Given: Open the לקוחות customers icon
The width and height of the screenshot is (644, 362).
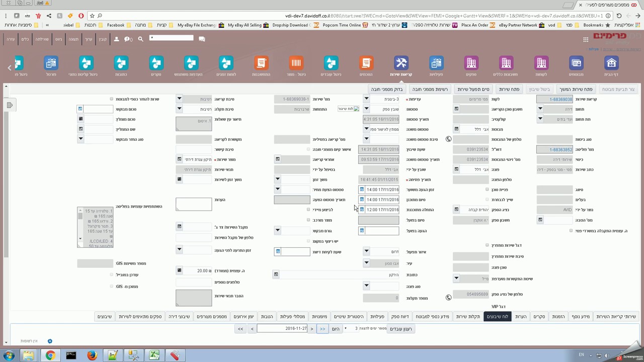Looking at the screenshot, I should click(x=541, y=63).
